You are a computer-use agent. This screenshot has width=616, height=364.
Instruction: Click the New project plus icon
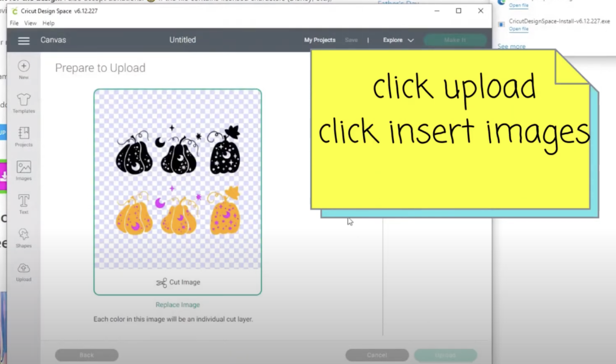click(x=23, y=66)
